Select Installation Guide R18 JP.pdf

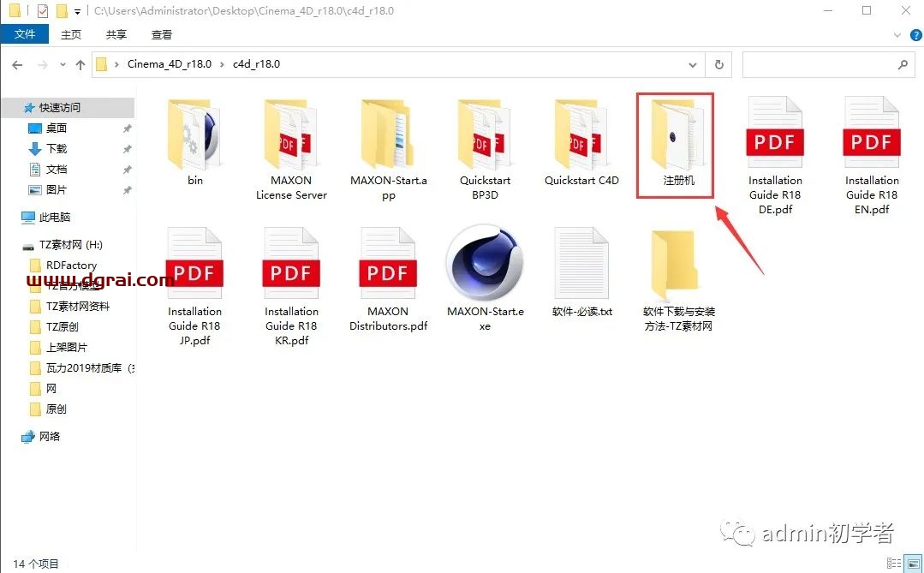194,287
